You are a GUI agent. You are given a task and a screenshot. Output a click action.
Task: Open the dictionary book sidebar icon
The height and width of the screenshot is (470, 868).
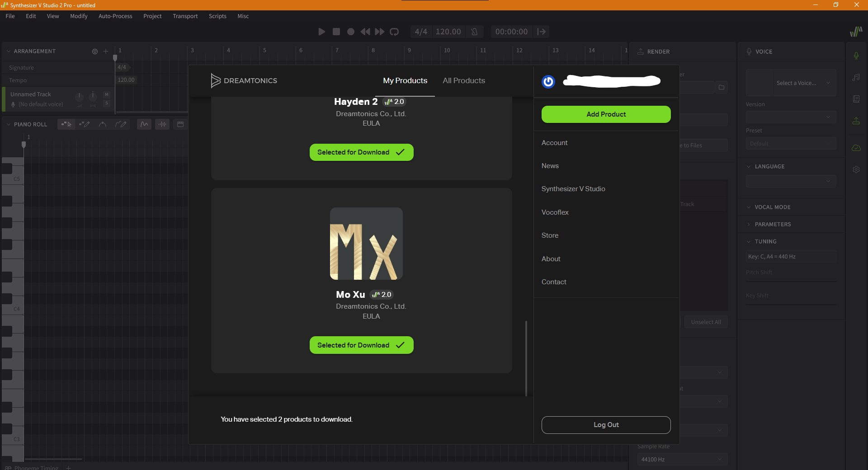[856, 99]
